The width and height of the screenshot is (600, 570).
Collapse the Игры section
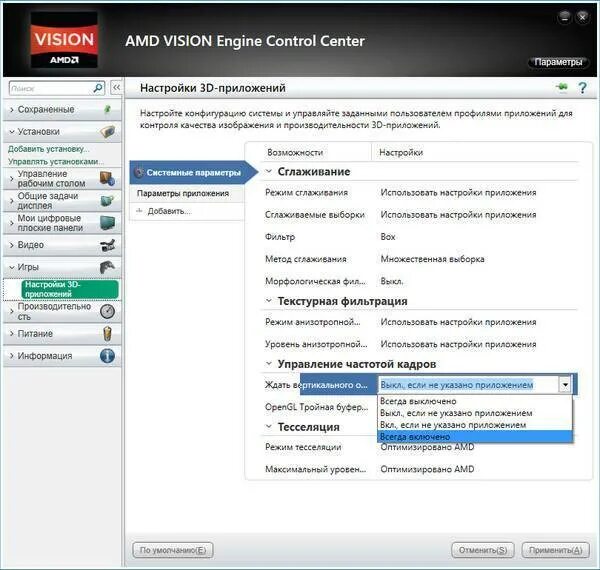(x=11, y=267)
